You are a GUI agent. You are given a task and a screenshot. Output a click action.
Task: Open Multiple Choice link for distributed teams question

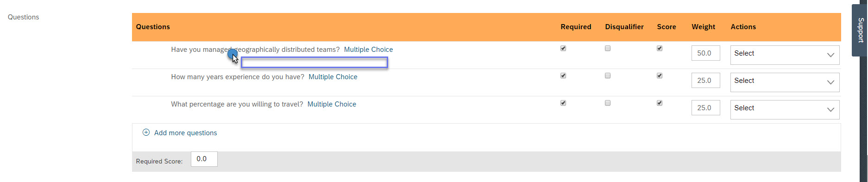(368, 50)
